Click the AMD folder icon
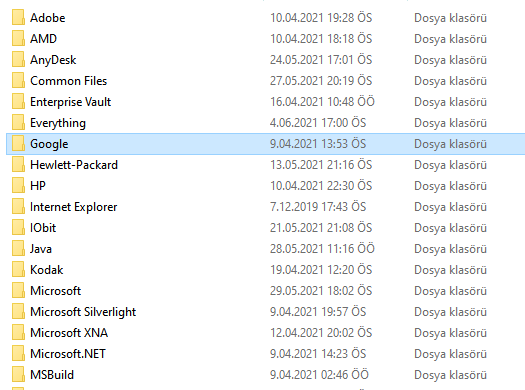525x390 pixels. coord(18,38)
